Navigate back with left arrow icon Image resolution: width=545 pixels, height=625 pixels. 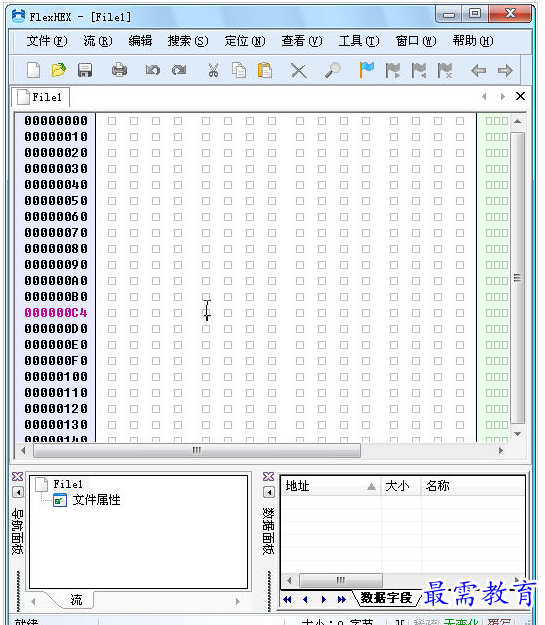tap(478, 71)
